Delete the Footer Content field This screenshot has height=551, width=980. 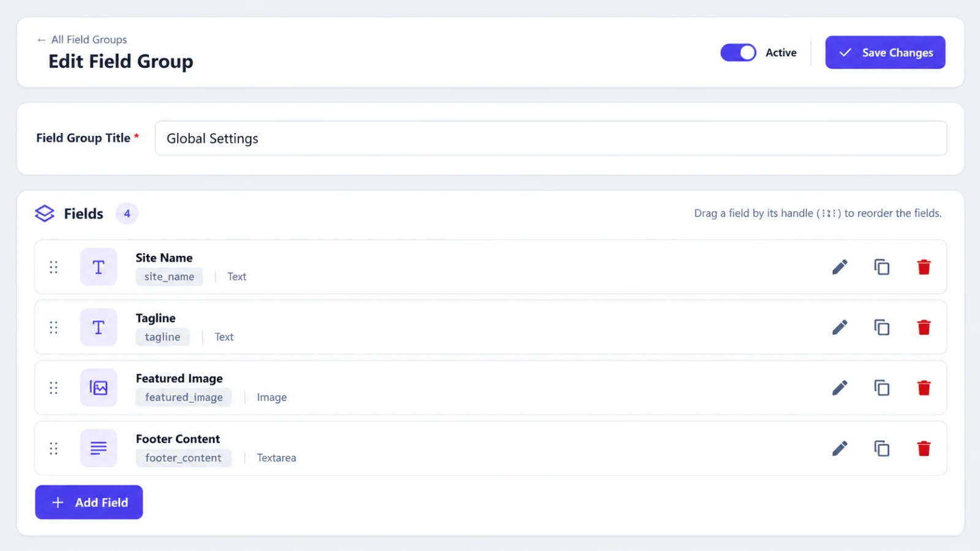924,448
